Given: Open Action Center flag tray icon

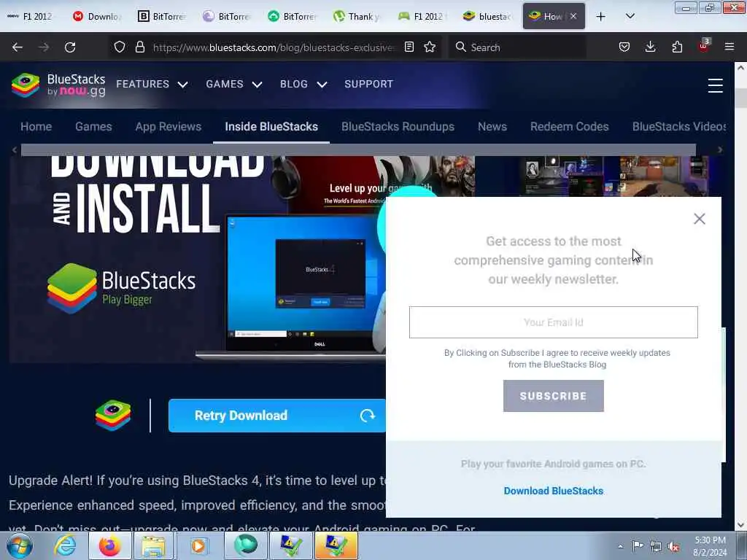Looking at the screenshot, I should pyautogui.click(x=638, y=546).
